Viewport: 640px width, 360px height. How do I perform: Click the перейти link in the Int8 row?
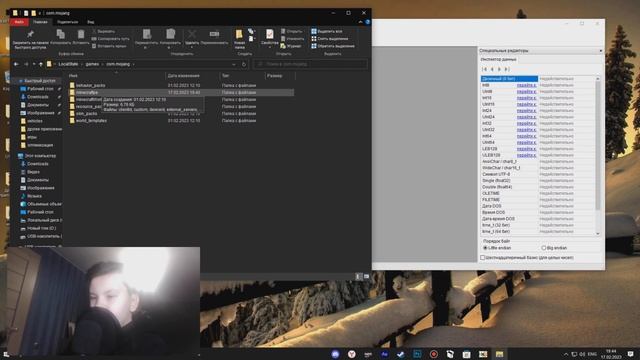[527, 85]
